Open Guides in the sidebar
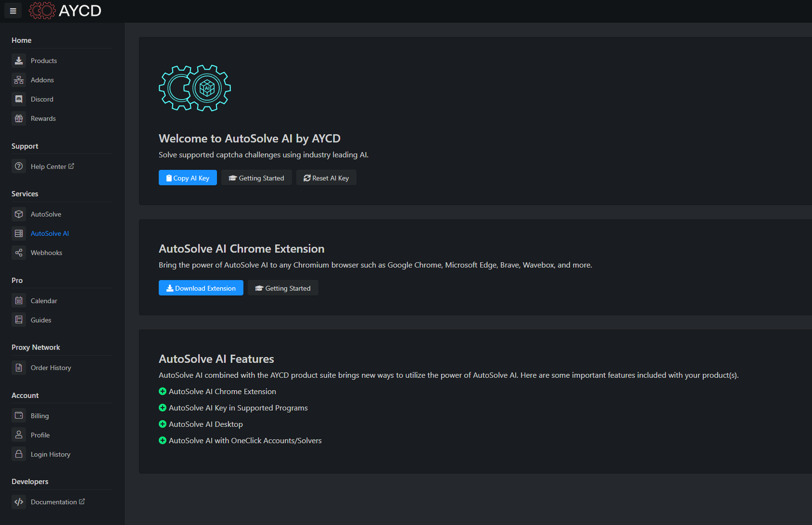812x525 pixels. point(41,320)
